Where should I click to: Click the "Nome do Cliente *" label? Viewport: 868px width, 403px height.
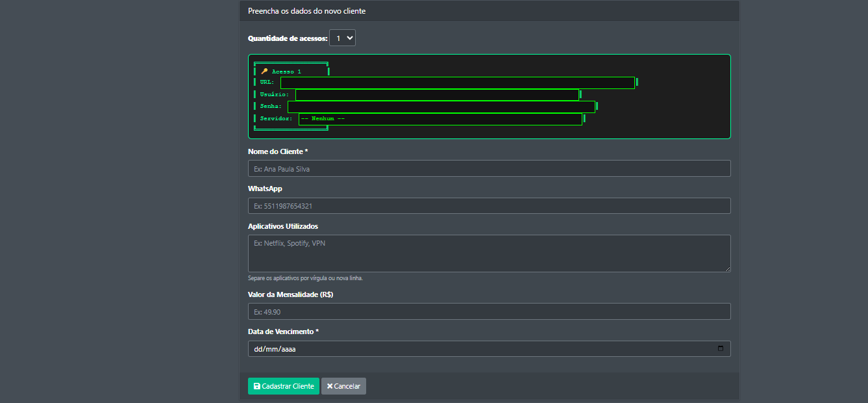coord(278,151)
